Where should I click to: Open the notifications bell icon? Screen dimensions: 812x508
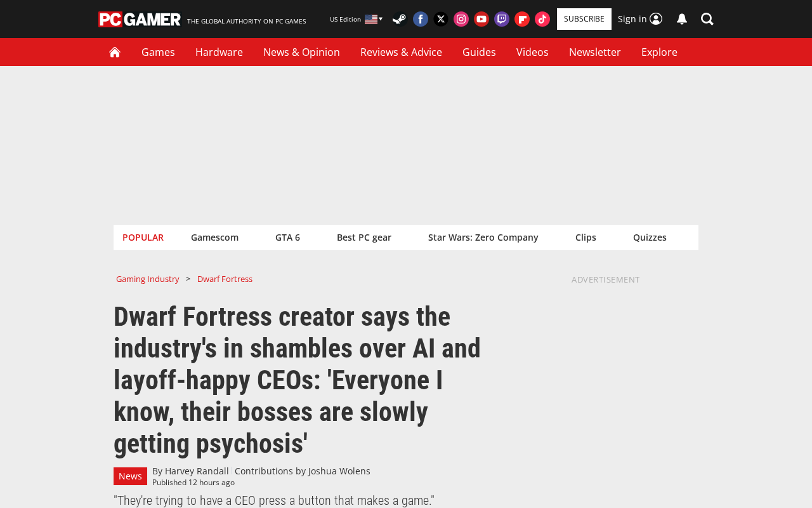tap(682, 19)
